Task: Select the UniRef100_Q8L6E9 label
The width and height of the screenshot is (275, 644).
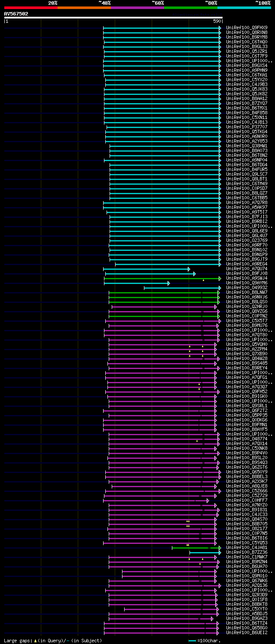Action: 247,231
